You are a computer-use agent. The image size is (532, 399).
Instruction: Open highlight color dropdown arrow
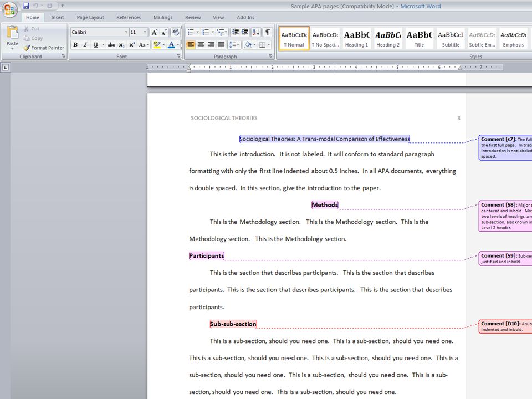click(x=163, y=45)
